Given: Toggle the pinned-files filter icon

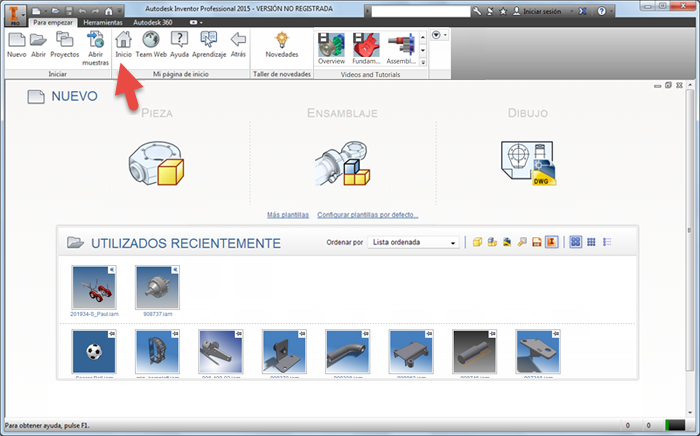Looking at the screenshot, I should [x=552, y=242].
